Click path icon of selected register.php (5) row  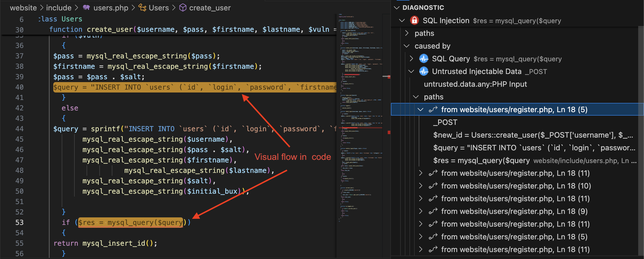point(433,110)
